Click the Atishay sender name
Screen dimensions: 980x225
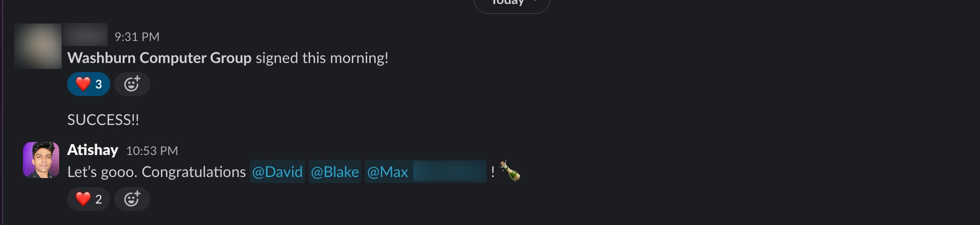click(93, 150)
